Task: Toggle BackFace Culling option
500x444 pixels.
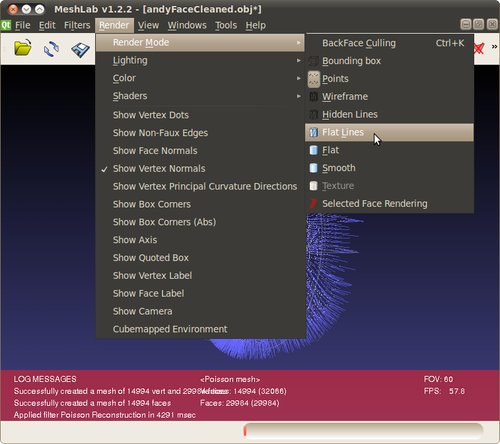Action: pyautogui.click(x=389, y=43)
